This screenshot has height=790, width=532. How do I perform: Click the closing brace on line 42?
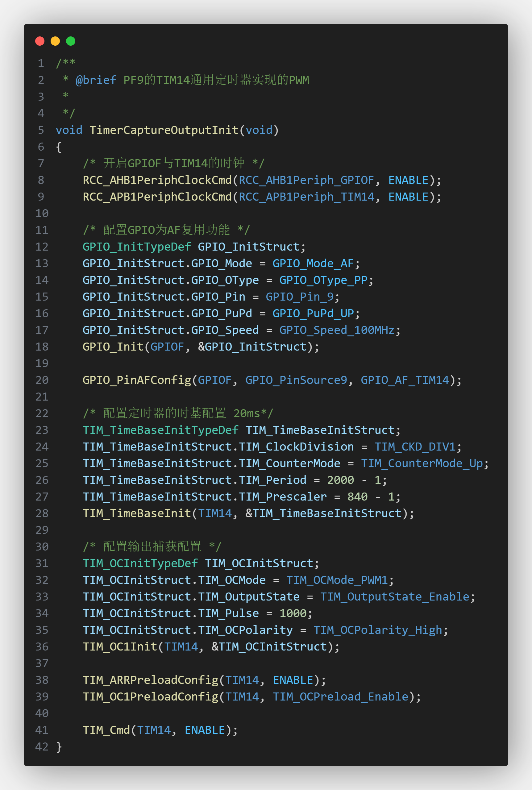tap(59, 746)
